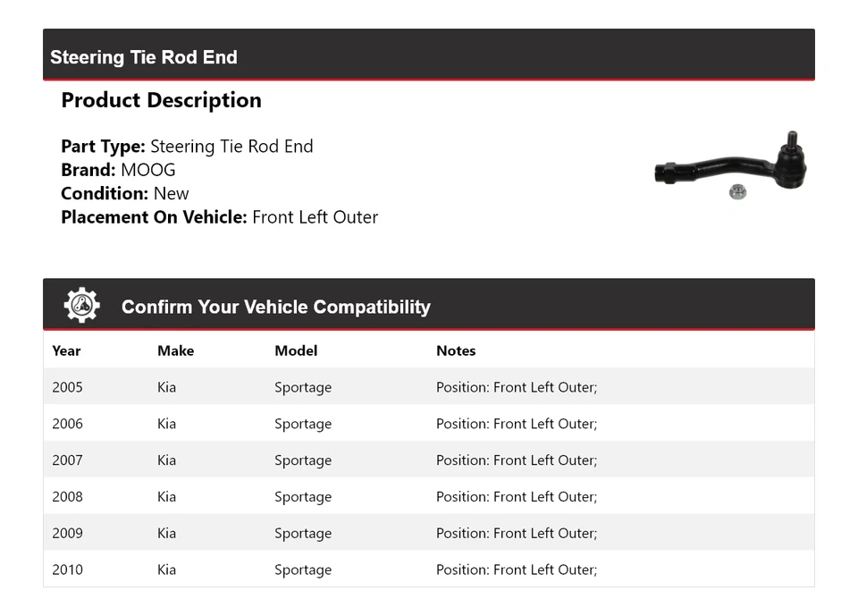The image size is (858, 616).
Task: Click the Year column header
Action: point(66,350)
